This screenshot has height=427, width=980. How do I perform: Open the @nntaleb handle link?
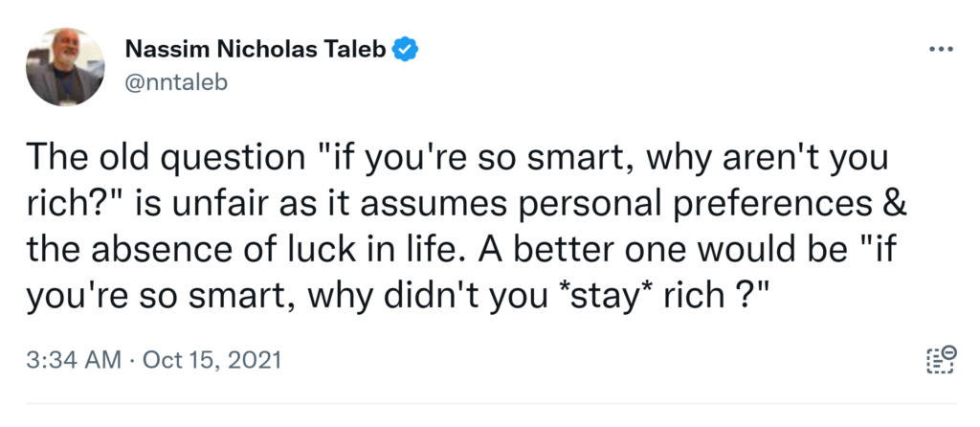click(x=177, y=81)
